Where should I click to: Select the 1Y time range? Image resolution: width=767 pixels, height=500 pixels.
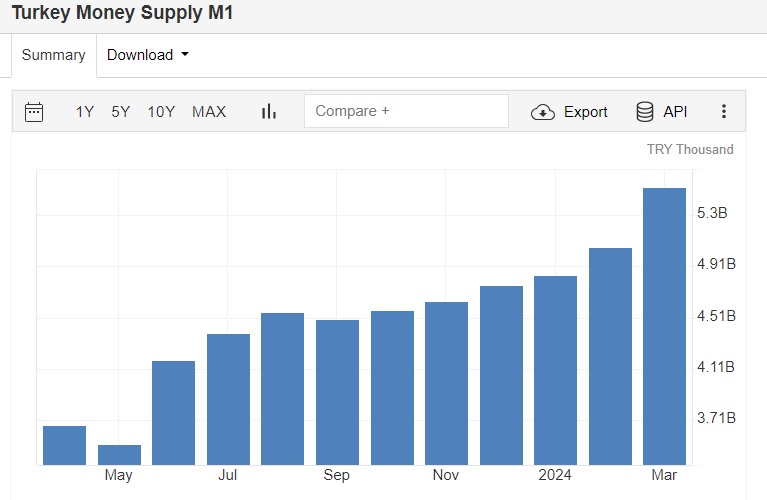[x=85, y=112]
